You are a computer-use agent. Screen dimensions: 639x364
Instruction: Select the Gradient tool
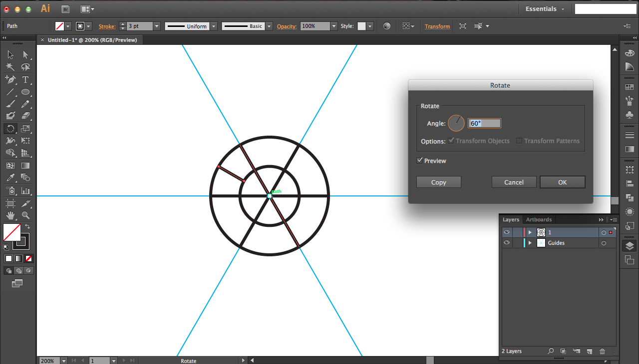(x=25, y=166)
